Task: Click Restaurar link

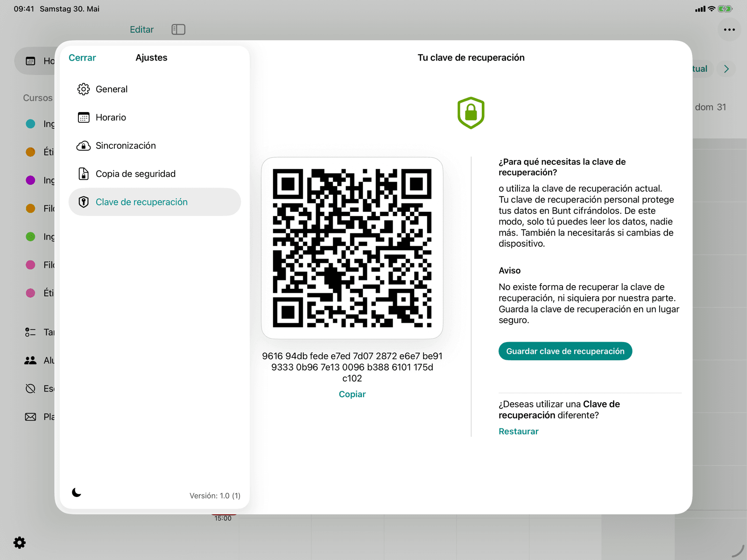Action: [x=518, y=432]
